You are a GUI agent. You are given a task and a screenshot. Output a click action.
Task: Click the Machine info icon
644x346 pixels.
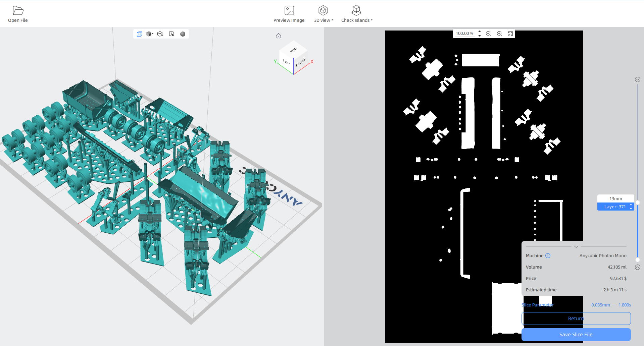click(x=548, y=255)
